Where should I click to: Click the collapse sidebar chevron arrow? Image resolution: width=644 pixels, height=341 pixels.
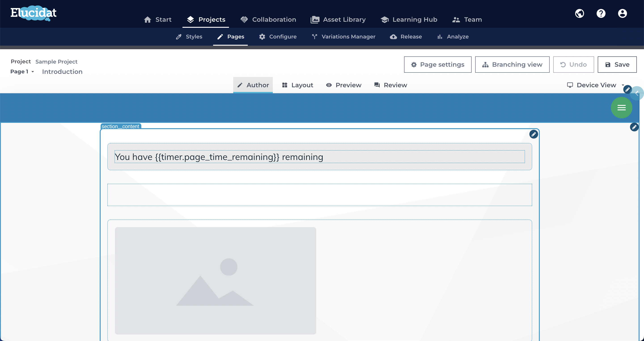tap(638, 93)
